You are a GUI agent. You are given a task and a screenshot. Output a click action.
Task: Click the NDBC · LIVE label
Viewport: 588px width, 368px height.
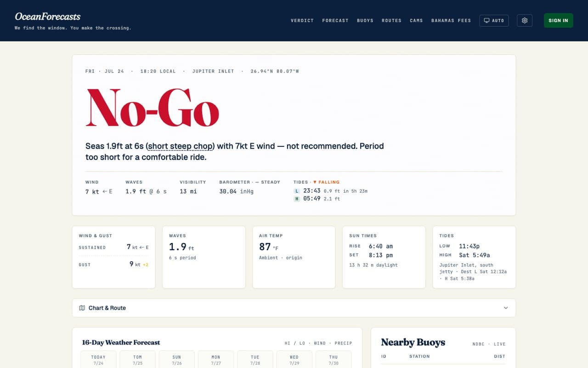point(489,344)
